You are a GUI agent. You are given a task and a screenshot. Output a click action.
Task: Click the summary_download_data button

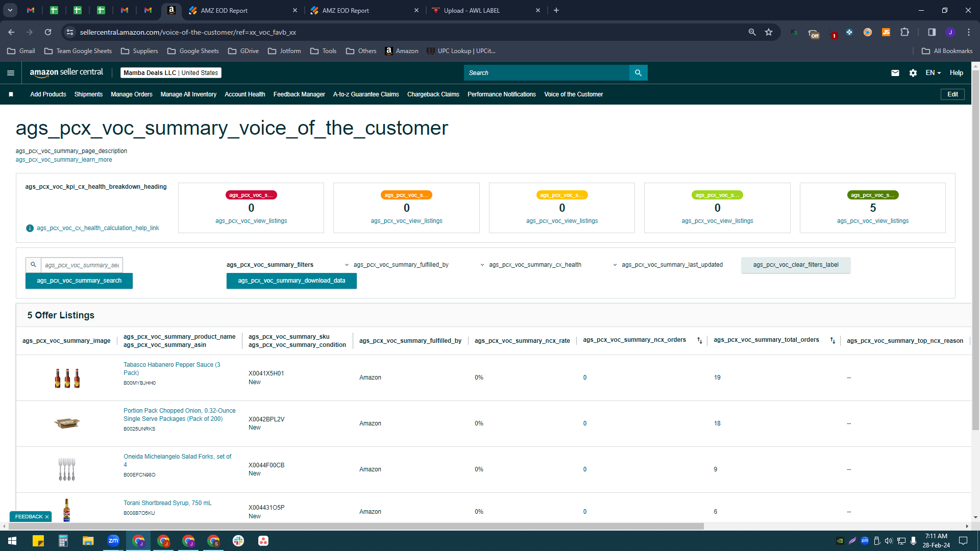pyautogui.click(x=291, y=281)
